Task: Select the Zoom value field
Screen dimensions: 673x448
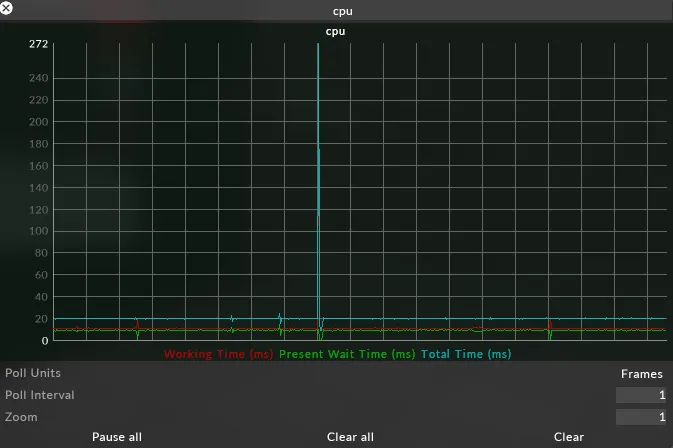Action: click(x=641, y=417)
